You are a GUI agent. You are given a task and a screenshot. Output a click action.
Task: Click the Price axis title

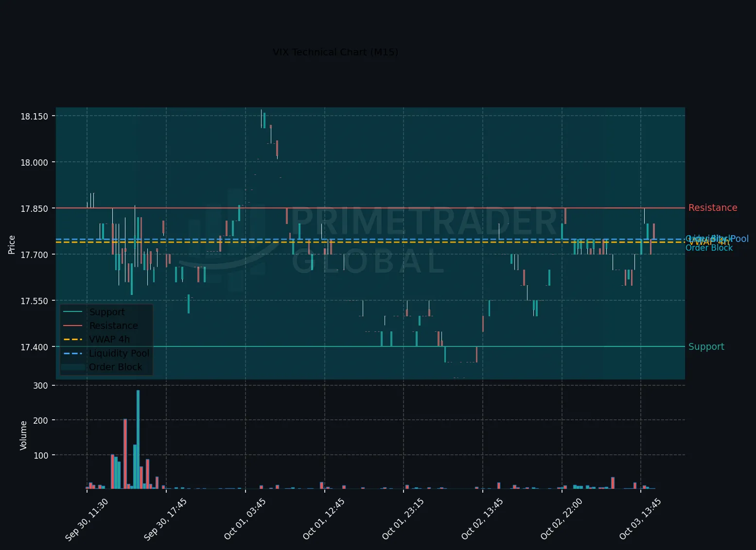point(12,244)
